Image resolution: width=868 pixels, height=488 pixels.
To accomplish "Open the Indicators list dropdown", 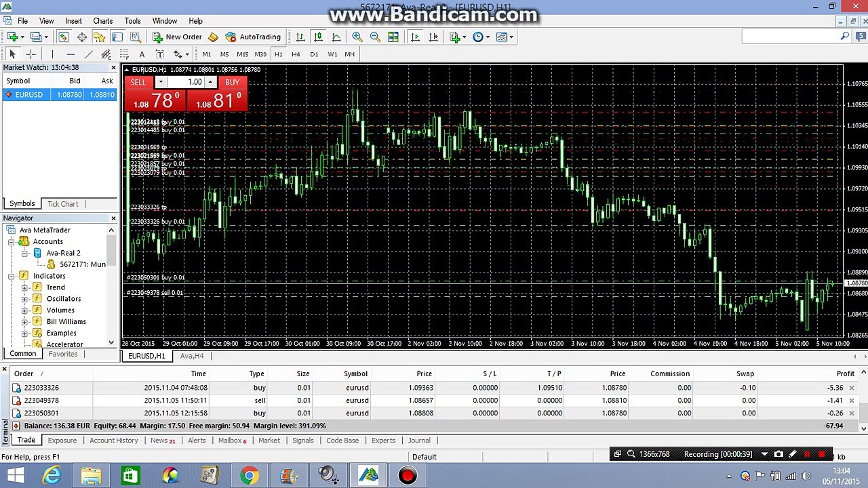I will point(458,37).
